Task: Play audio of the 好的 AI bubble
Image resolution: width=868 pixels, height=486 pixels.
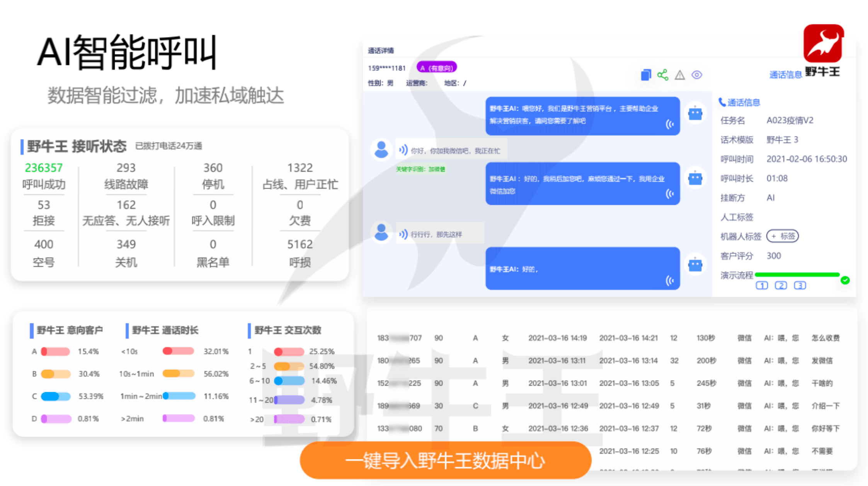Action: coord(670,280)
